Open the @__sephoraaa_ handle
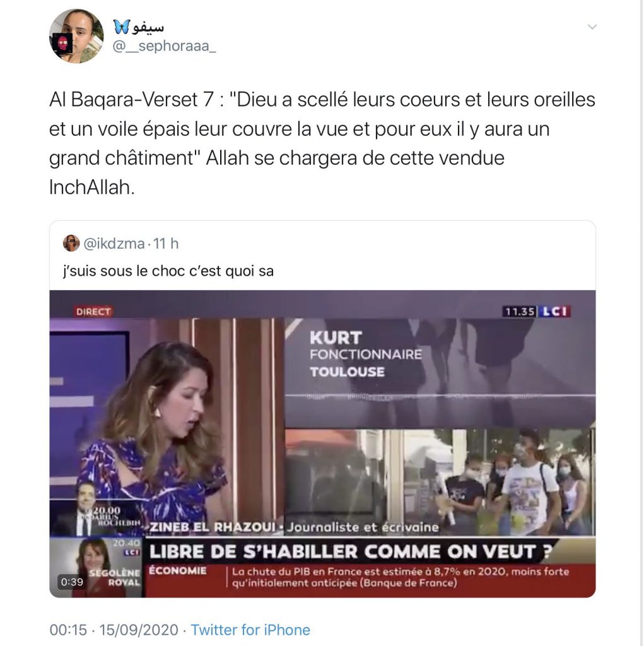This screenshot has height=646, width=644. point(165,46)
